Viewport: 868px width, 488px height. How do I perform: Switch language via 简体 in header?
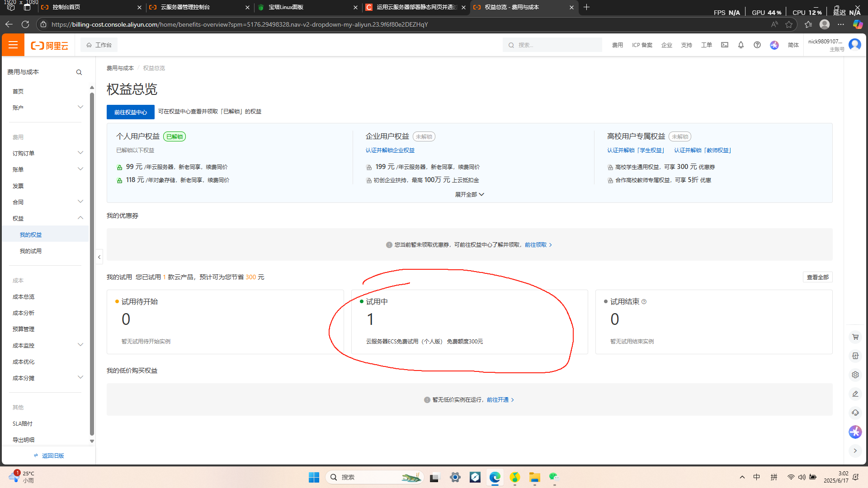tap(793, 45)
